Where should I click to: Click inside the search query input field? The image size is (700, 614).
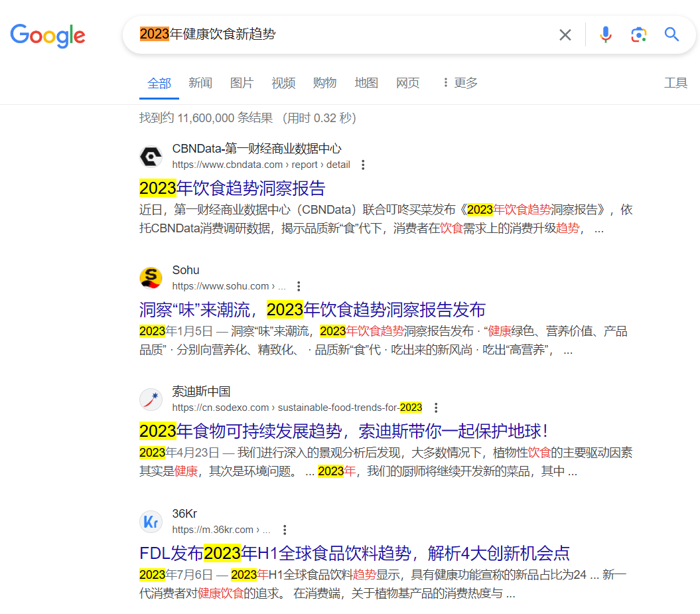(398, 35)
